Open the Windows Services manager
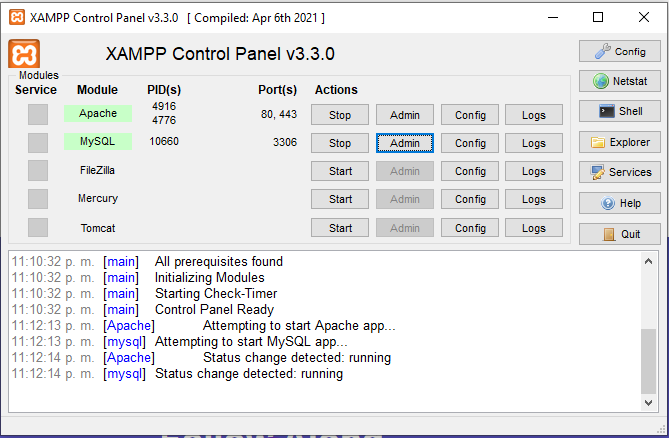This screenshot has width=669, height=438. 620,172
